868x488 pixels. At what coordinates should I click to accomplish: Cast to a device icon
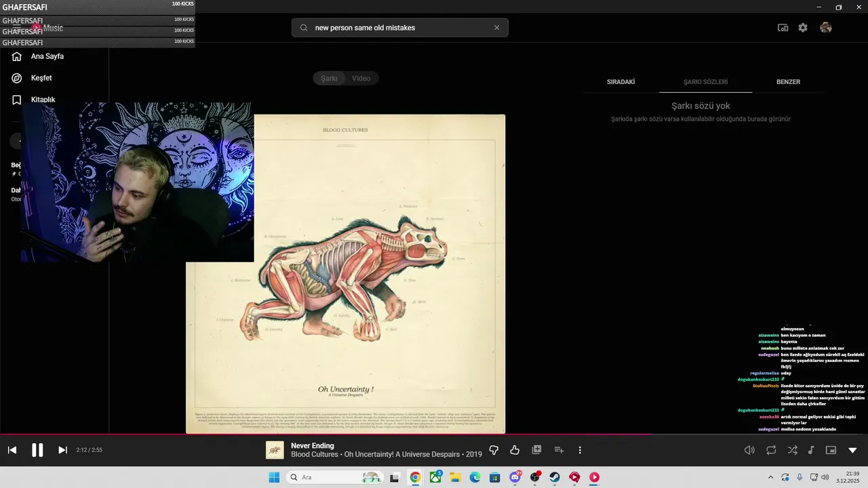click(x=783, y=28)
